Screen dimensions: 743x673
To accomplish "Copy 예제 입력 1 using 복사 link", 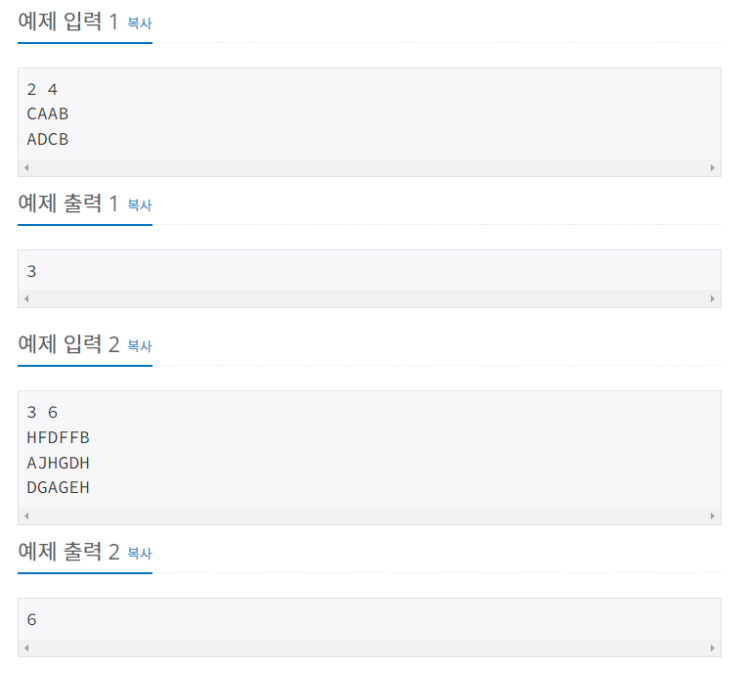I will [140, 24].
